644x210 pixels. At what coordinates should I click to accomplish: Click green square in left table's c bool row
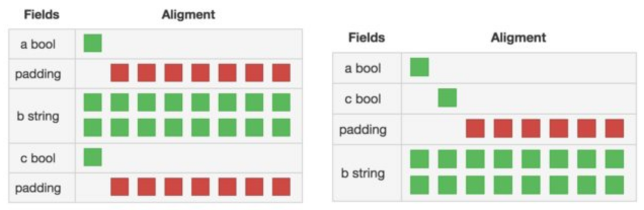click(x=93, y=157)
